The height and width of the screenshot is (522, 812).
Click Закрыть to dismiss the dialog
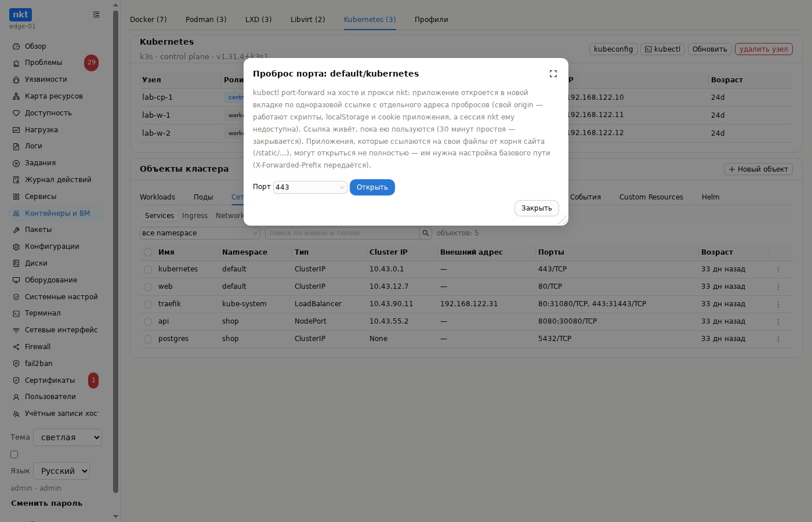(x=536, y=208)
